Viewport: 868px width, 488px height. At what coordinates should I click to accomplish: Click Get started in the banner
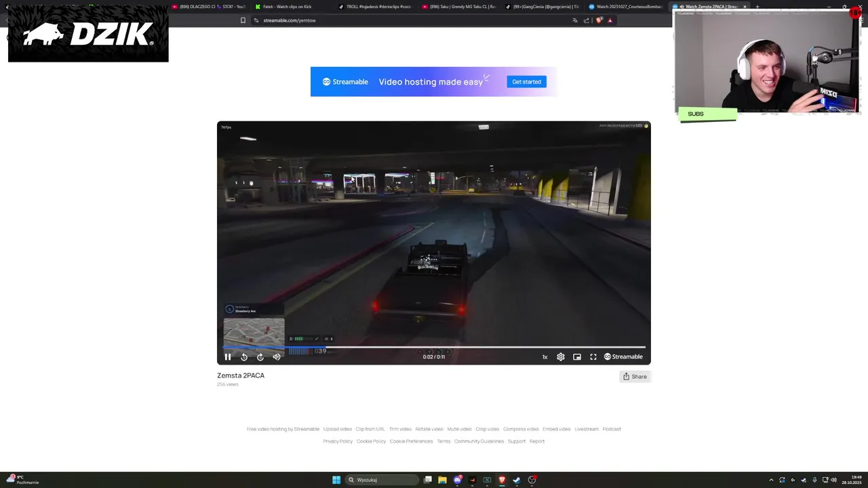tap(527, 82)
